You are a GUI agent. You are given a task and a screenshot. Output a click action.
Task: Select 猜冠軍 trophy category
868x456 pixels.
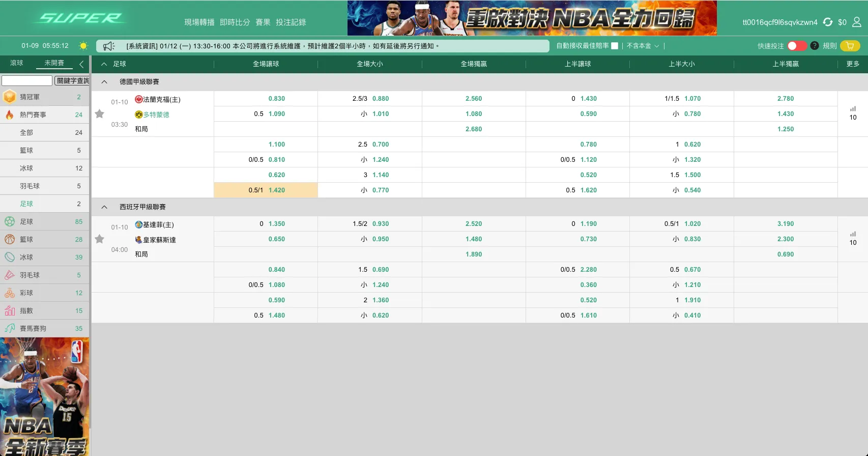click(45, 97)
